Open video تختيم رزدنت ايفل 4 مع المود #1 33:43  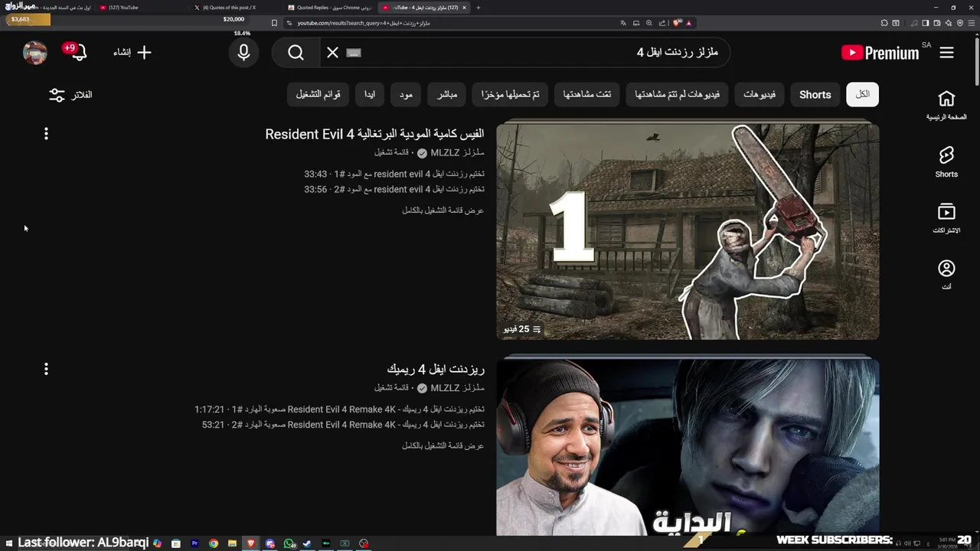(x=394, y=174)
